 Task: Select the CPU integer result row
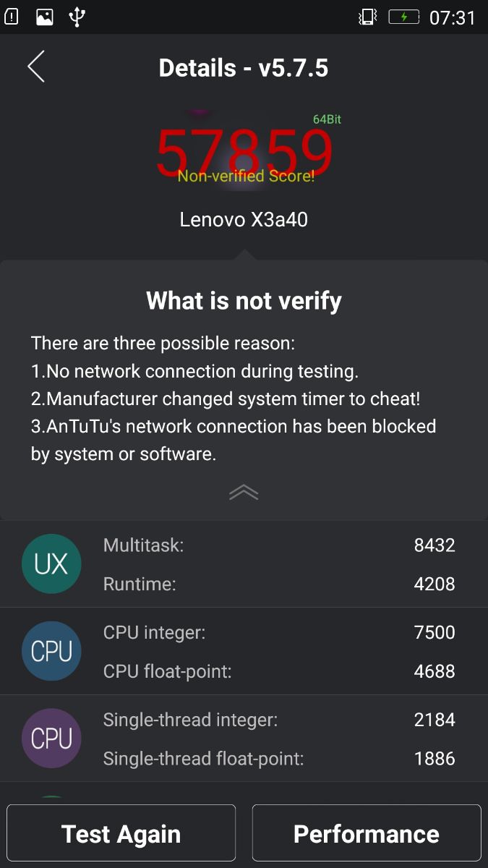point(279,632)
